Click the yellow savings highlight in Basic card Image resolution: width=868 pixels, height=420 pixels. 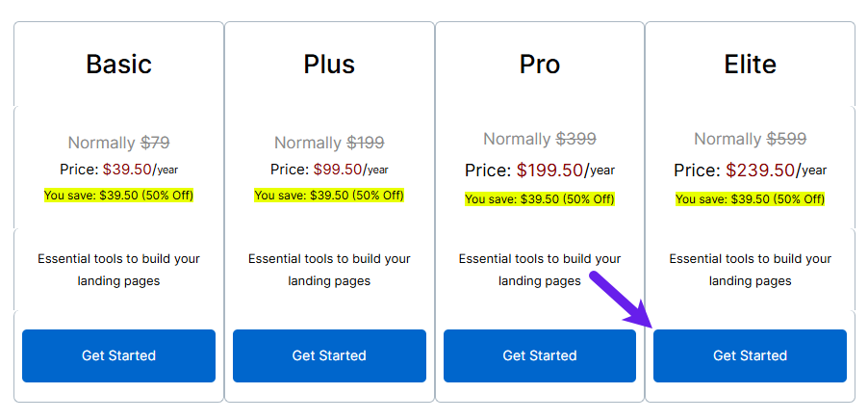[118, 196]
